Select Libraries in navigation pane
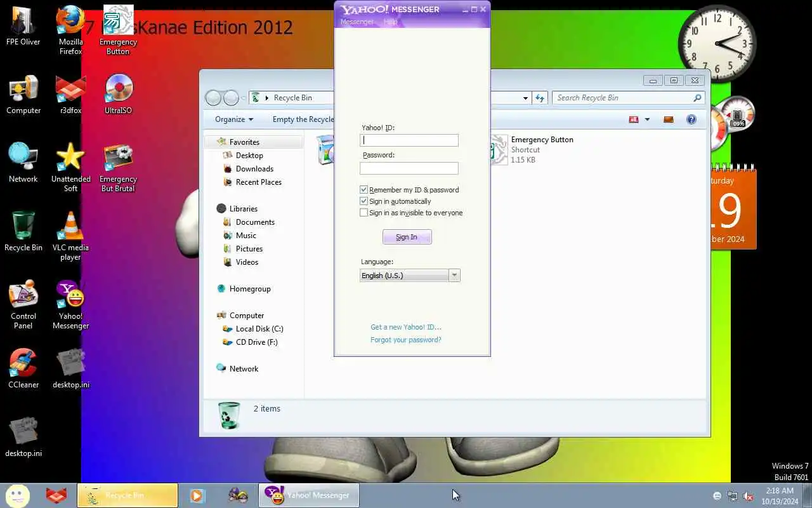The height and width of the screenshot is (508, 812). pyautogui.click(x=244, y=209)
